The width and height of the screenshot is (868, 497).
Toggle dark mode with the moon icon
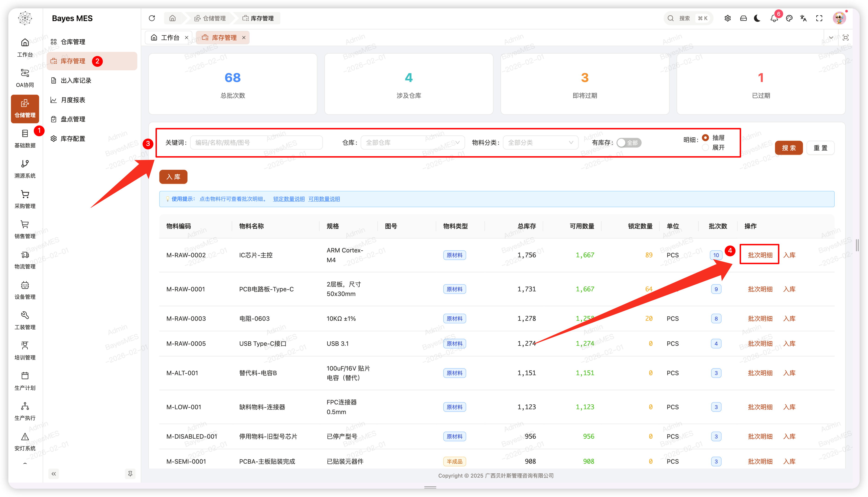pyautogui.click(x=757, y=18)
